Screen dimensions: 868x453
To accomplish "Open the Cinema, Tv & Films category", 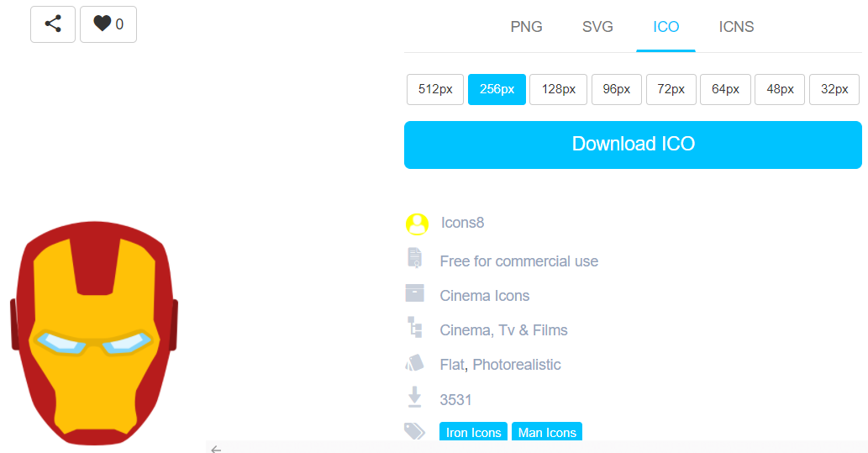I will (x=504, y=330).
